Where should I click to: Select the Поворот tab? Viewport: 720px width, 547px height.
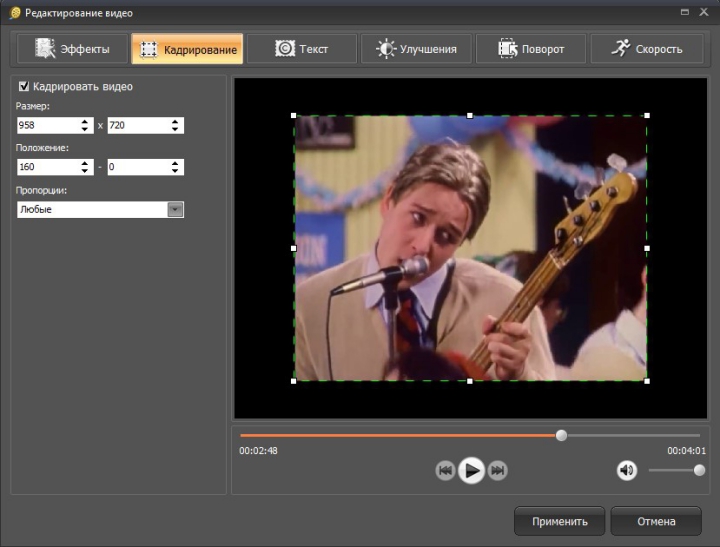click(531, 49)
